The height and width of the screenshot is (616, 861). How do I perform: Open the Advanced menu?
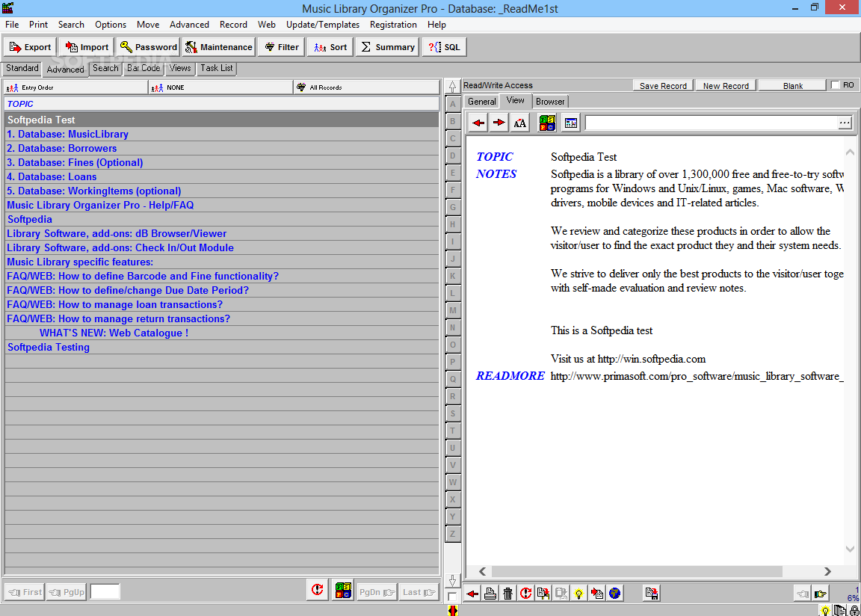pyautogui.click(x=189, y=25)
